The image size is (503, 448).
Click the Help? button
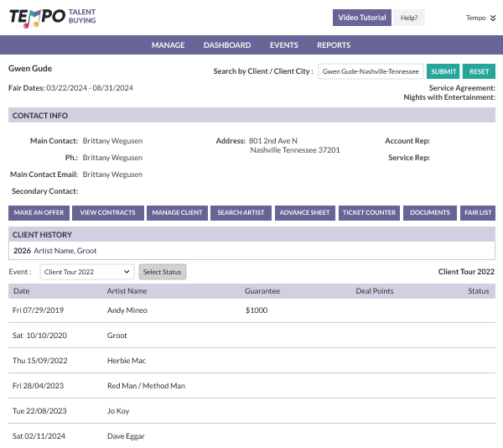tap(409, 18)
